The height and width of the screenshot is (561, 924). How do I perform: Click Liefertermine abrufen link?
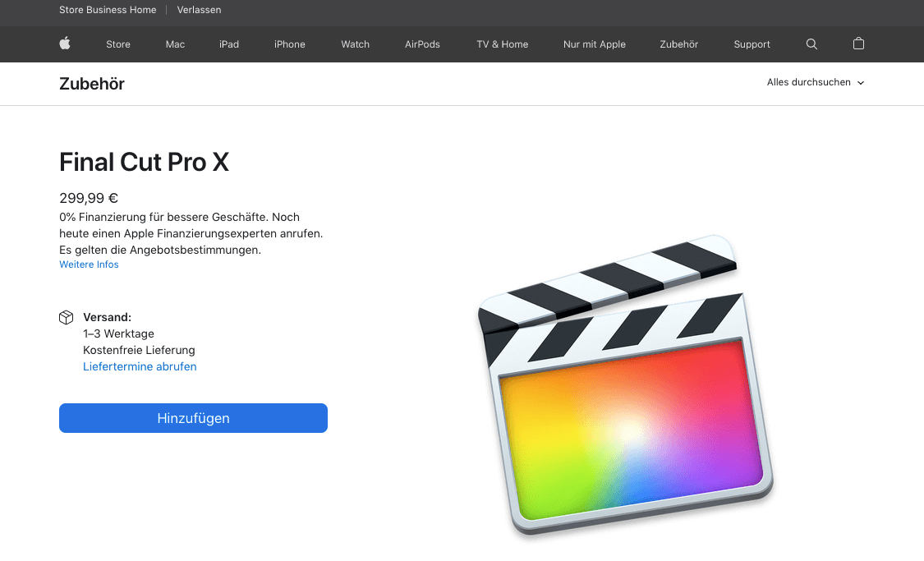tap(140, 366)
